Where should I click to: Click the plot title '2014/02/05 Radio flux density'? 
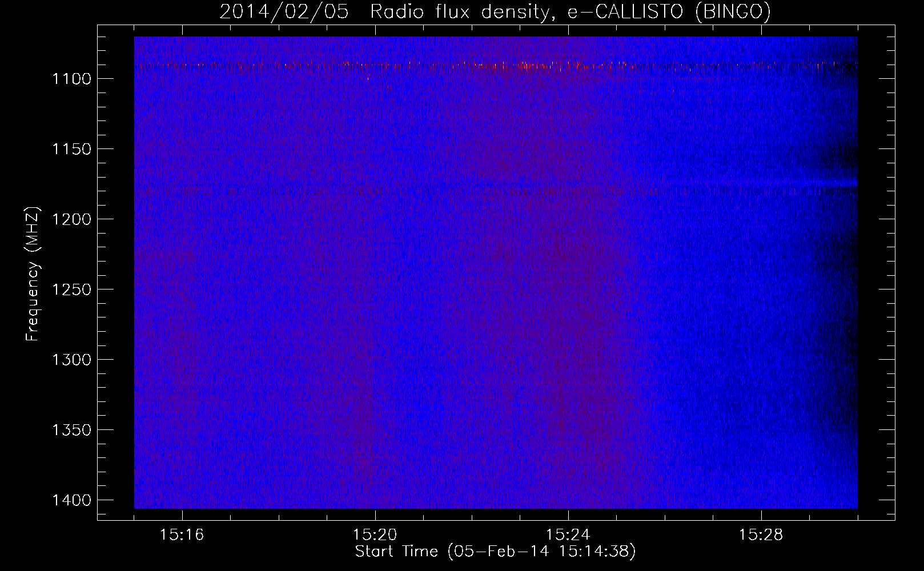[x=385, y=12]
